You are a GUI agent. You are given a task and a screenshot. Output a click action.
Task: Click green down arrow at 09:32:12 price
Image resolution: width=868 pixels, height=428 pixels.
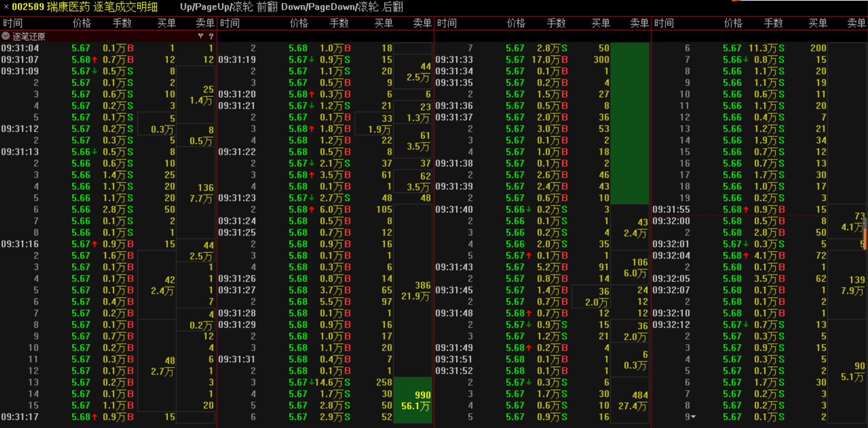click(x=746, y=325)
